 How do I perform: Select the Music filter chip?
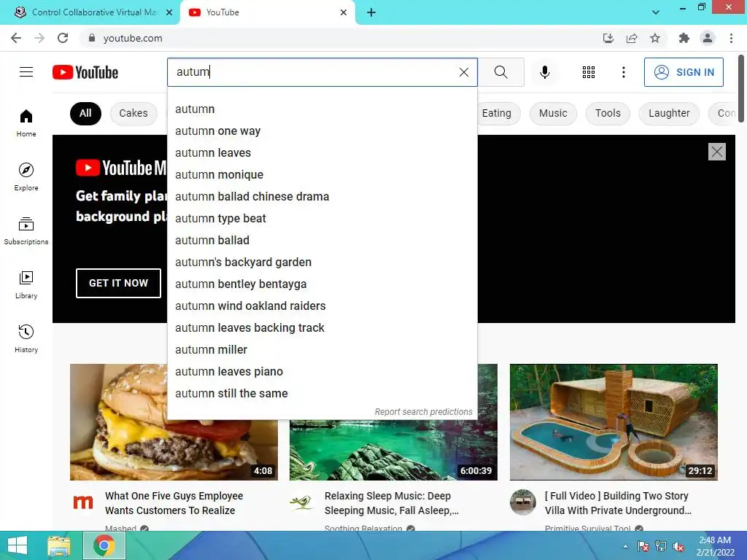(x=553, y=113)
